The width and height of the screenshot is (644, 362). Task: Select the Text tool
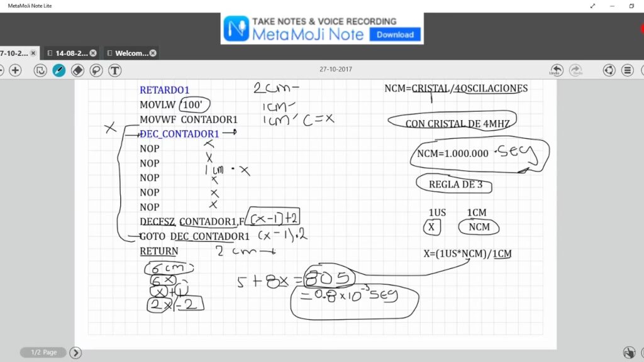[x=114, y=70]
